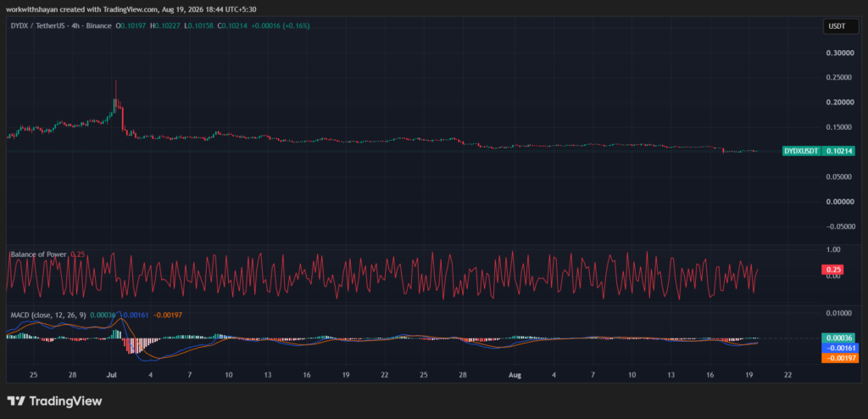Click the Balance of Power indicator label

[39, 254]
